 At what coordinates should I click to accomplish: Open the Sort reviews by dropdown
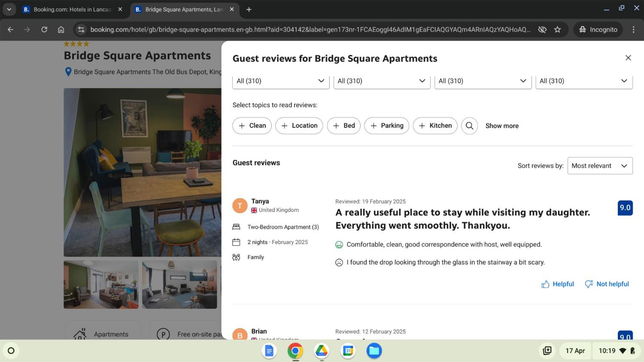pyautogui.click(x=599, y=166)
